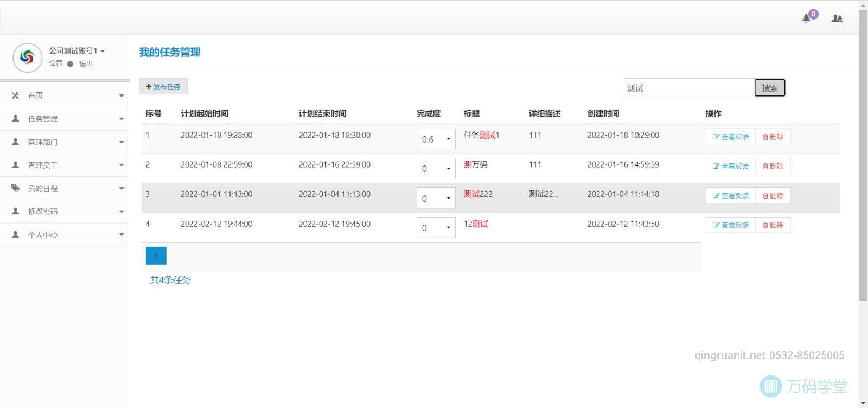This screenshot has width=868, height=408.
Task: Expand the arrow next to 任务管理
Action: [122, 119]
